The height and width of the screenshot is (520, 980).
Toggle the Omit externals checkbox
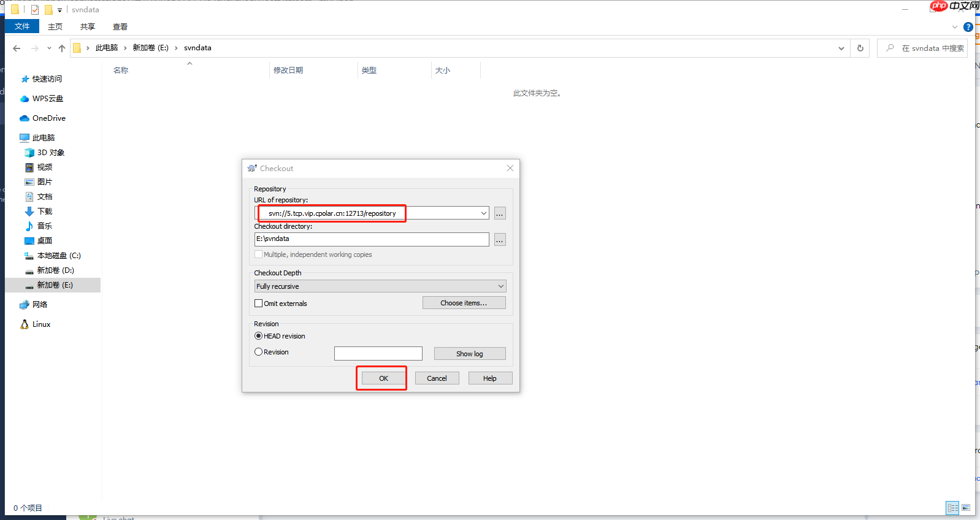(259, 304)
